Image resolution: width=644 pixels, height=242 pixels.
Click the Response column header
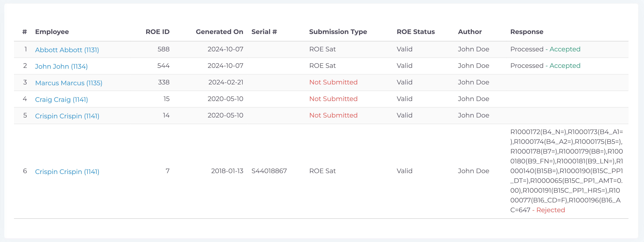527,32
